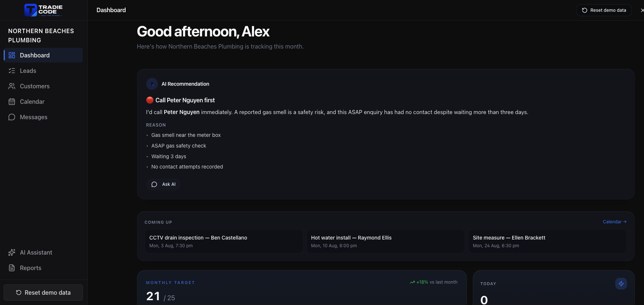Click the Tradie Code logo
This screenshot has height=305, width=644.
click(43, 10)
